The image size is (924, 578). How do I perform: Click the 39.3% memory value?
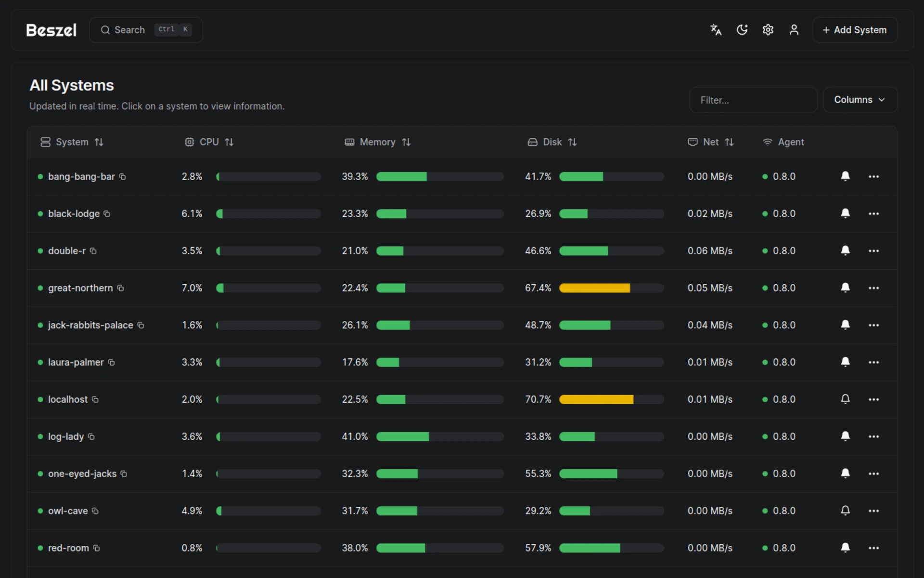(355, 177)
